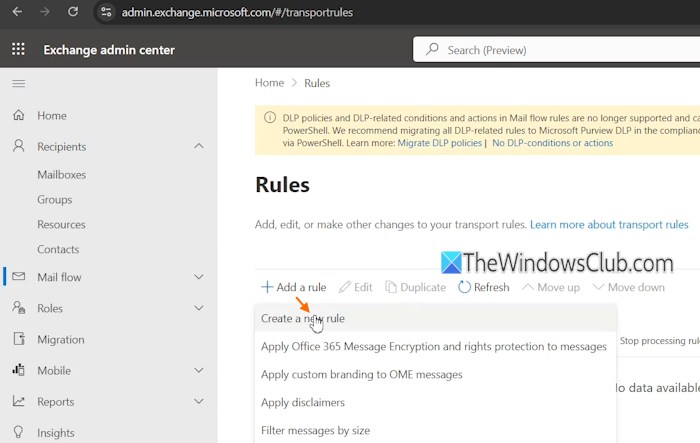Choose Filter messages by size item
The image size is (700, 443).
tap(435, 430)
